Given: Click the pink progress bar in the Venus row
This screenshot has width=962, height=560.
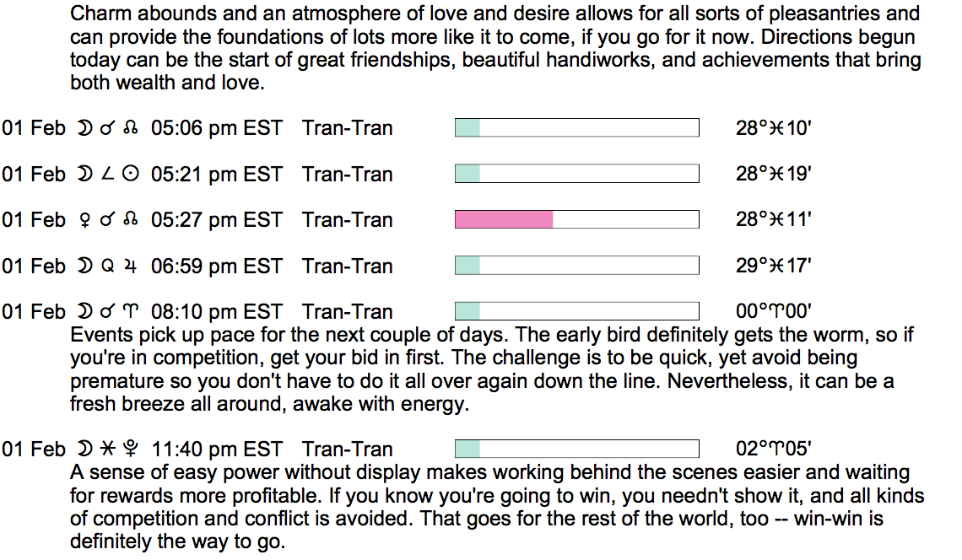Looking at the screenshot, I should coord(504,220).
